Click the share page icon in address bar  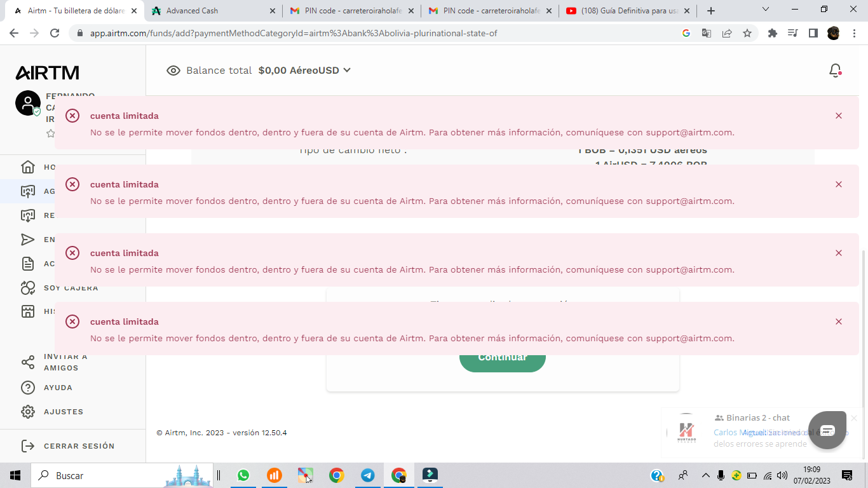(727, 33)
